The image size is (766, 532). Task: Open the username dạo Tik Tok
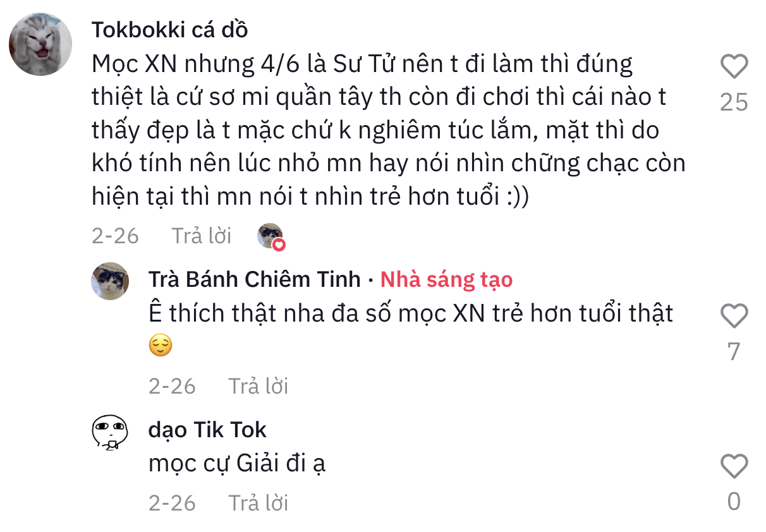207,430
